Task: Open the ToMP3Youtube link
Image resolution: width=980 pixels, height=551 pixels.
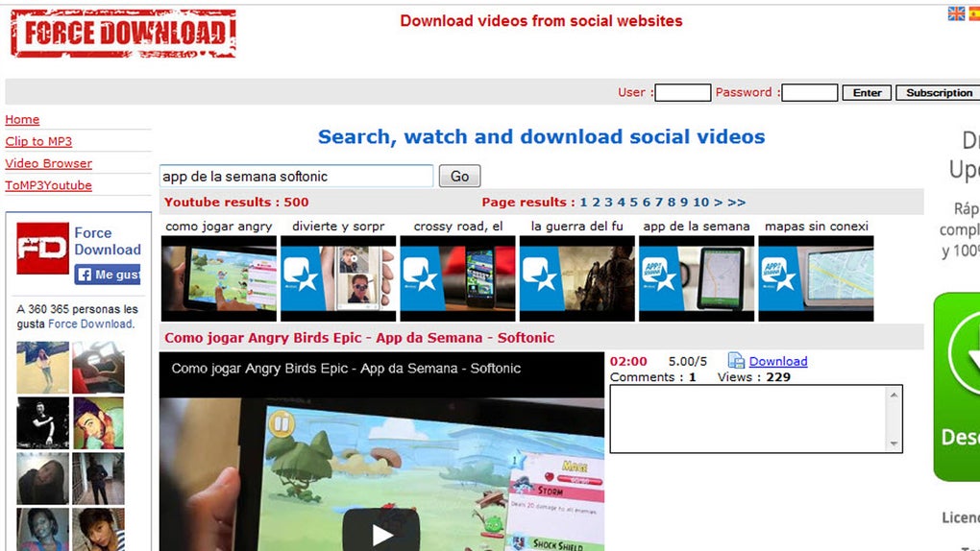Action: pos(49,185)
